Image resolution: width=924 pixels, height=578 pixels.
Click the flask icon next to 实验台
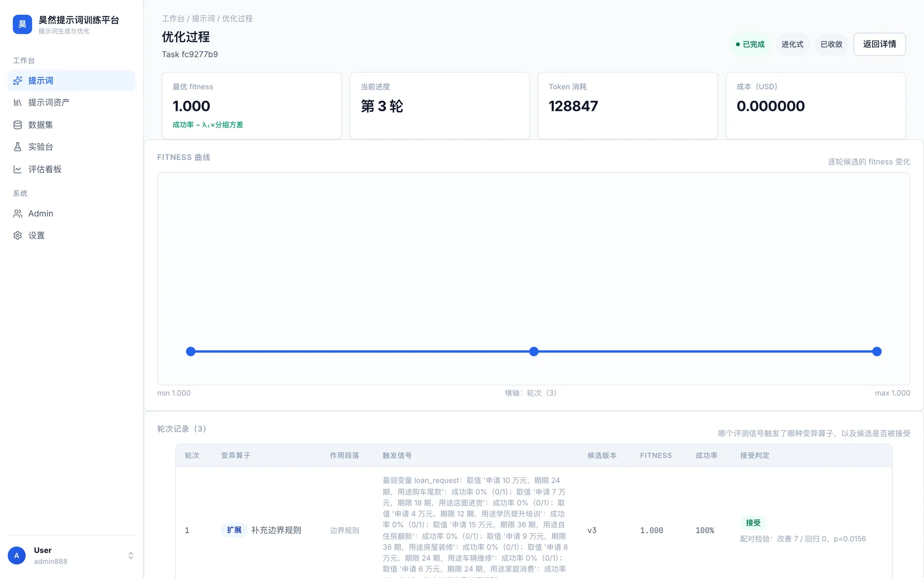[x=18, y=147]
